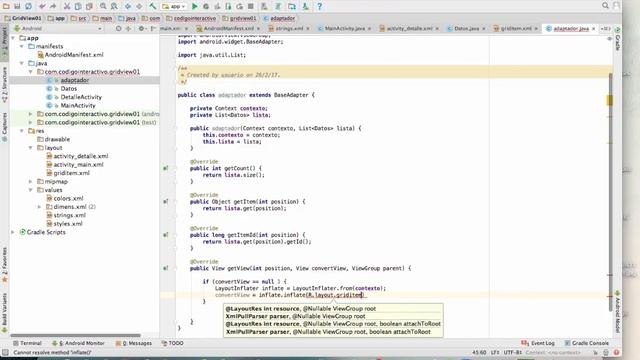Viewport: 640px width, 360px height.
Task: Switch to Datos.java tab
Action: (466, 29)
